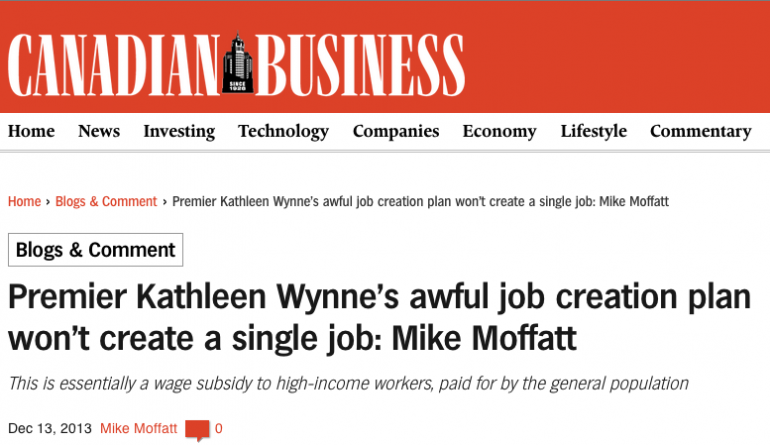Image resolution: width=770 pixels, height=445 pixels.
Task: Open the Home navigation menu item
Action: coord(31,131)
